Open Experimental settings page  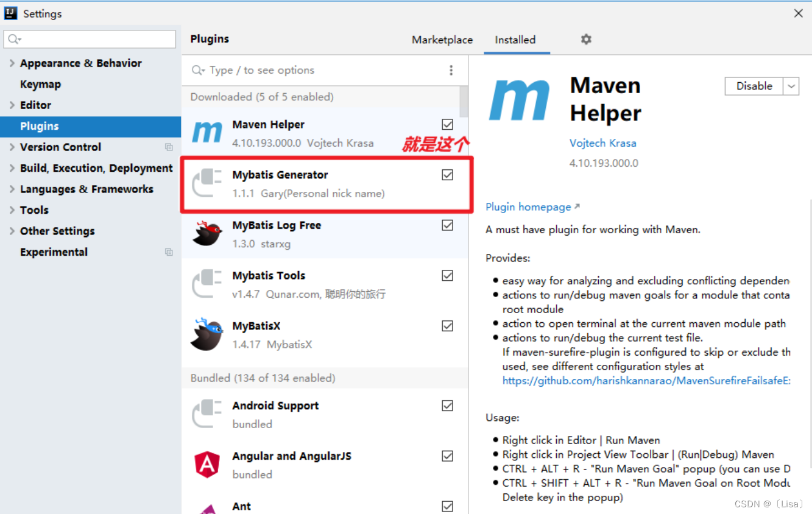click(54, 252)
